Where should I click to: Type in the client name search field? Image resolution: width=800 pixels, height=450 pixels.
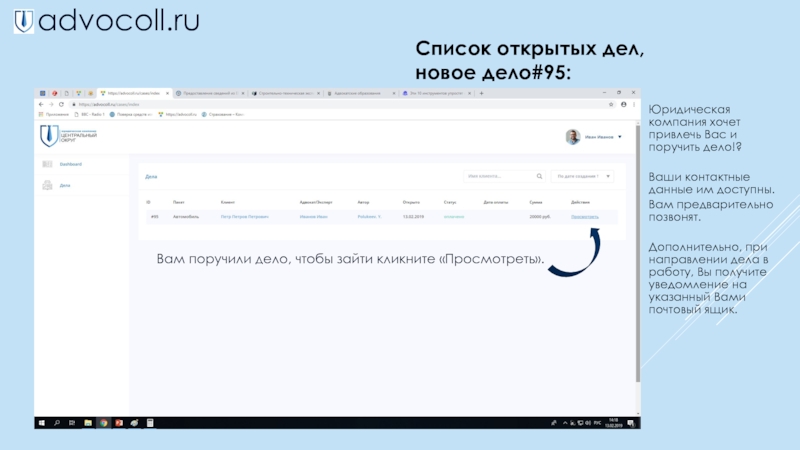[490, 176]
